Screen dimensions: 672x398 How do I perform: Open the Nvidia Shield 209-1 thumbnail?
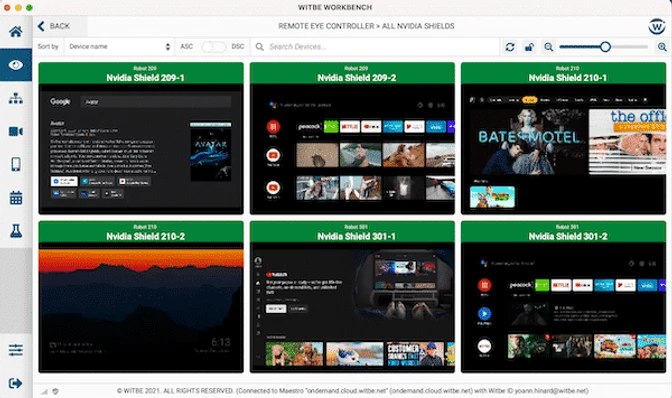(x=141, y=149)
